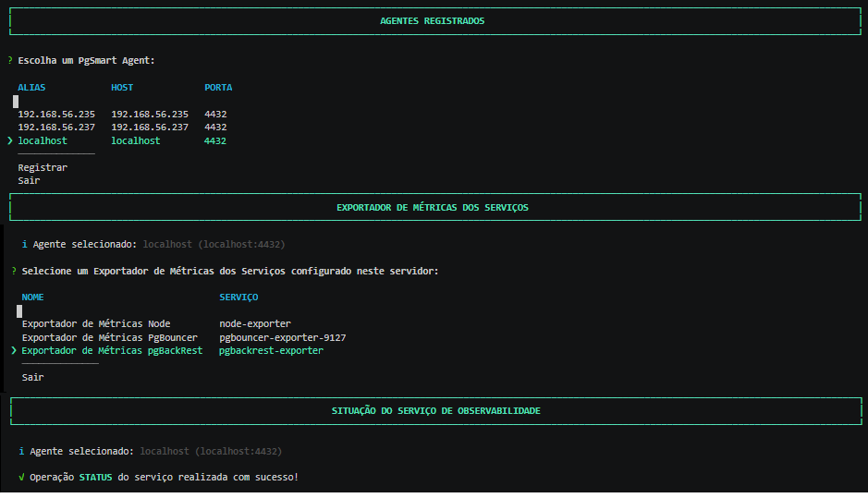Choose the localhost agent alias
Screen dimensions: 868x498
pyautogui.click(x=43, y=140)
